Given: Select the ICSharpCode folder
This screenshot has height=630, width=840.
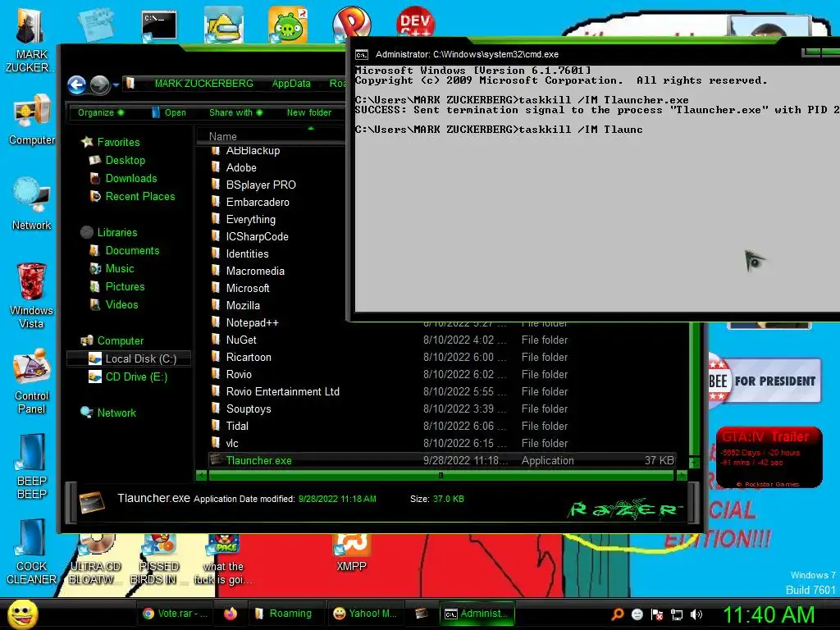Looking at the screenshot, I should pos(257,236).
